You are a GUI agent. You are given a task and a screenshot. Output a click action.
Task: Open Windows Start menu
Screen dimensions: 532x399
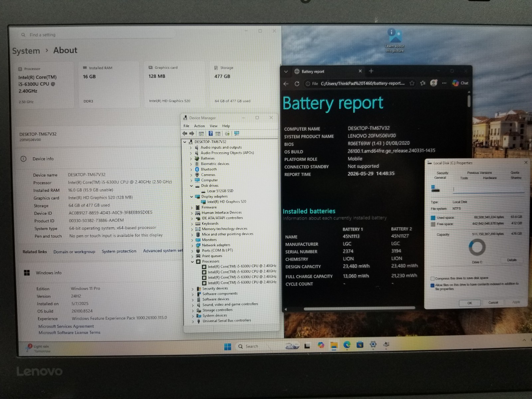(x=227, y=346)
